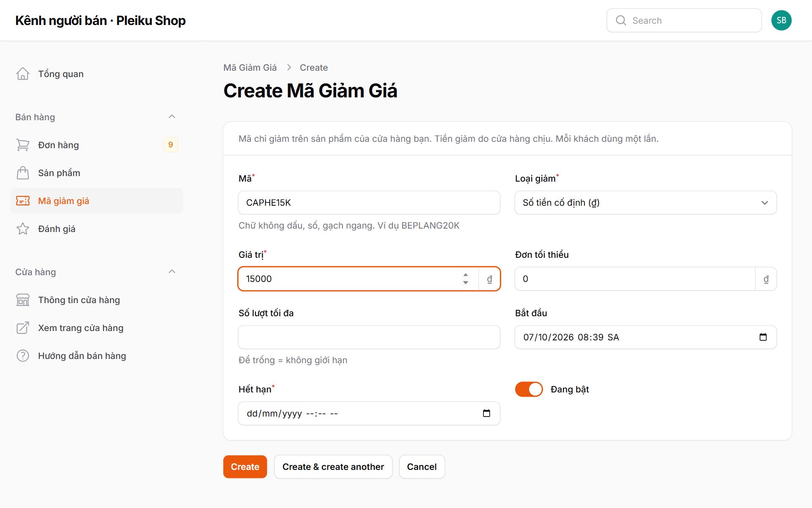Screen dimensions: 812x508
Task: Open calendar picker for Bắt đầu
Action: [x=763, y=337]
